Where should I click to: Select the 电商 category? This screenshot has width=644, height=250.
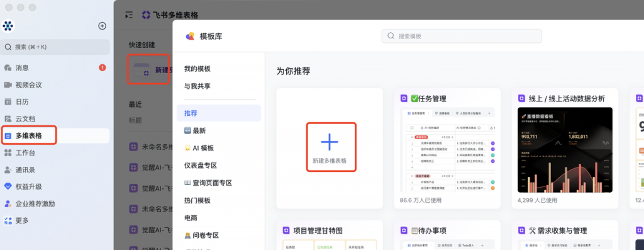pyautogui.click(x=218, y=218)
